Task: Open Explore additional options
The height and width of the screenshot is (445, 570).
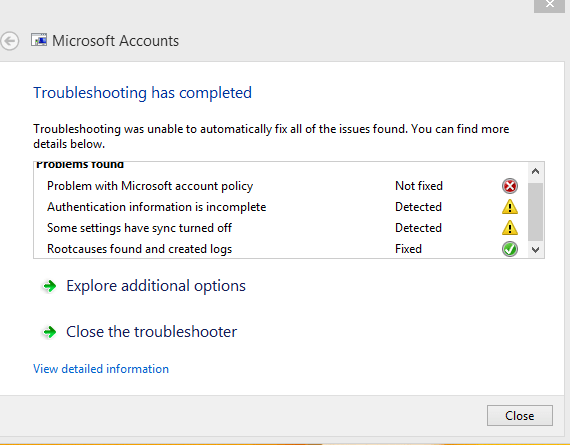Action: pos(156,286)
